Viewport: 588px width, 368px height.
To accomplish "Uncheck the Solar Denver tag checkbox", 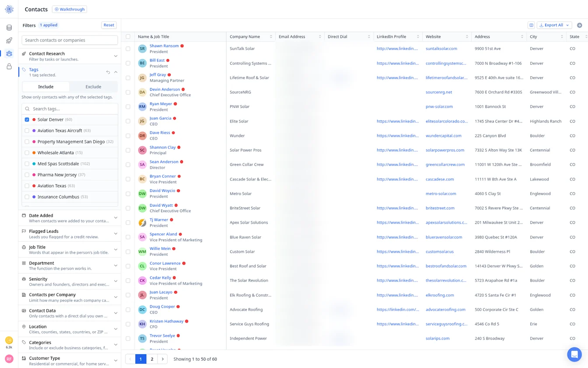I will tap(27, 120).
